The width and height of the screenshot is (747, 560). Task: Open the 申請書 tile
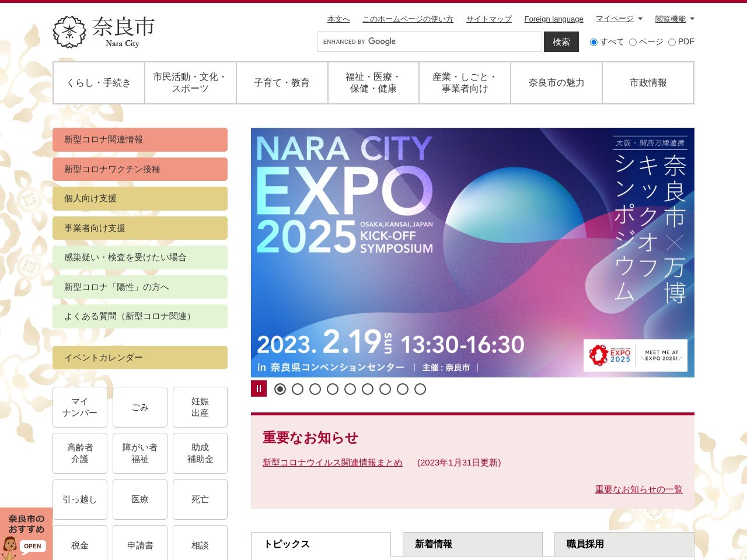tap(140, 544)
